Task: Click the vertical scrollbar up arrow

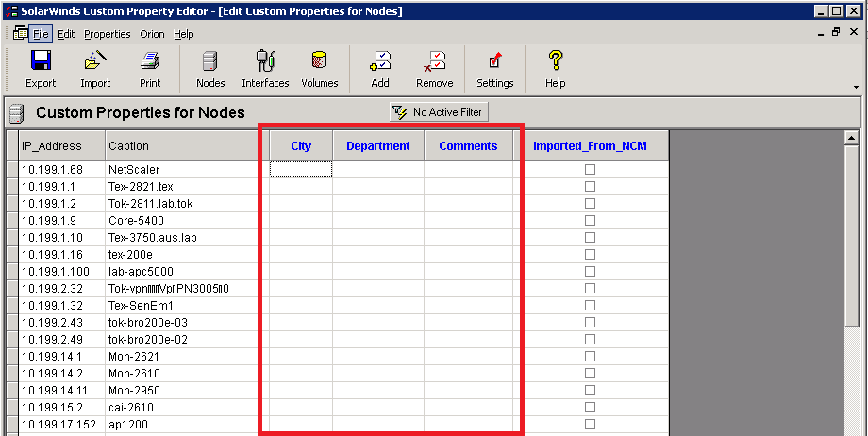Action: (x=853, y=138)
